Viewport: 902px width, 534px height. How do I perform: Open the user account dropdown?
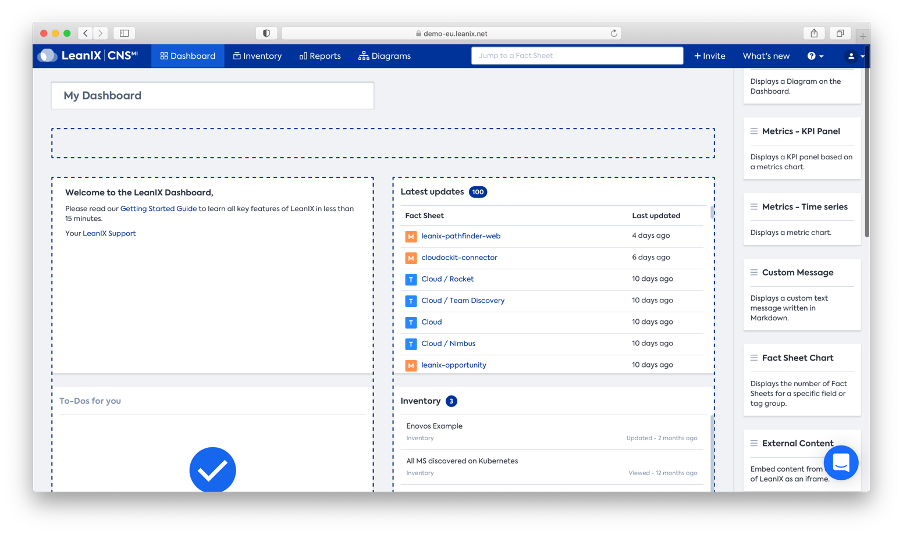click(855, 56)
